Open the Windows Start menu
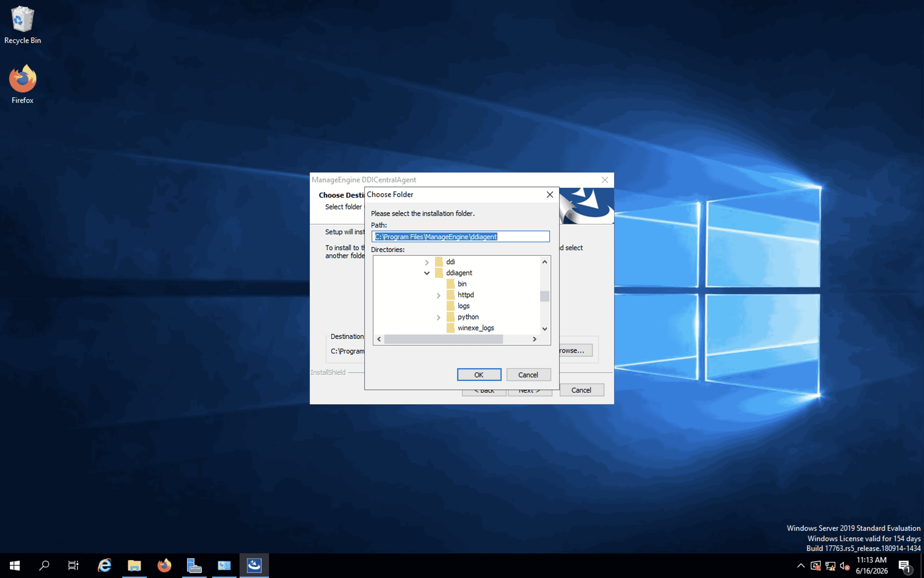 [14, 565]
